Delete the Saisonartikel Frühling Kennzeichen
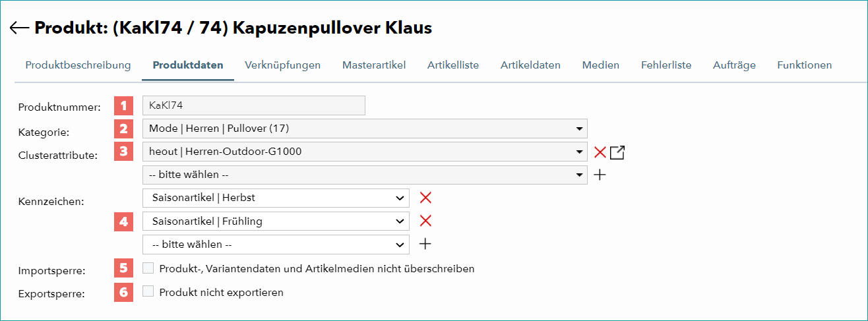This screenshot has height=321, width=868. click(x=425, y=221)
